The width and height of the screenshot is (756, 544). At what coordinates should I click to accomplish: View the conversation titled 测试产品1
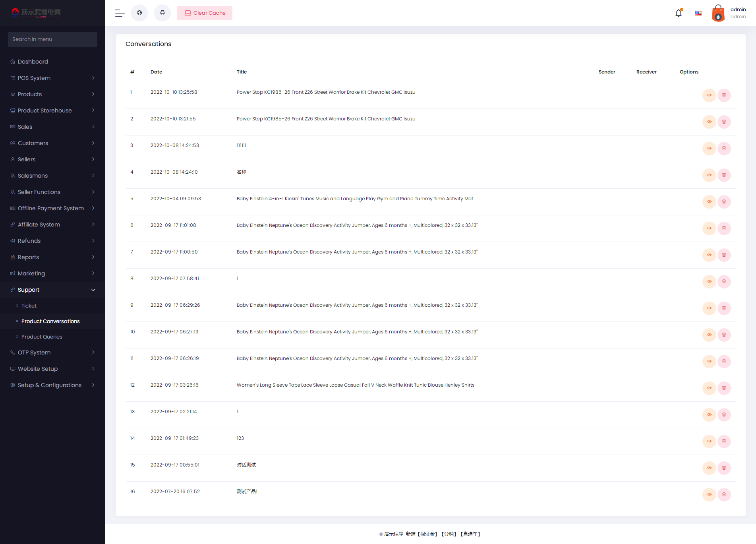[x=709, y=495]
